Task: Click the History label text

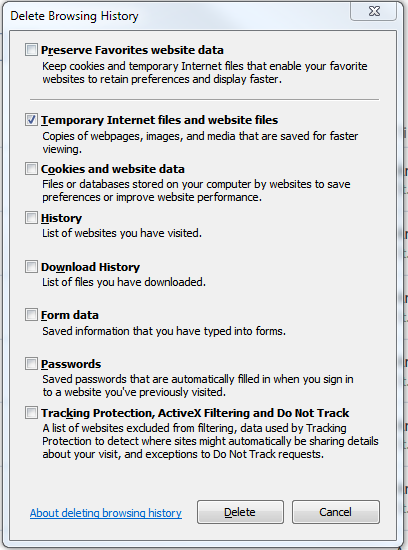Action: pyautogui.click(x=61, y=218)
